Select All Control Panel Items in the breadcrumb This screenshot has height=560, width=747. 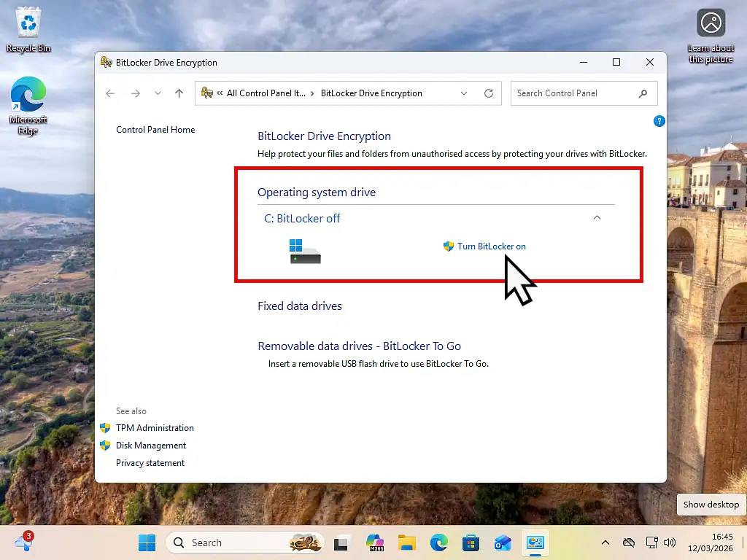tap(266, 93)
